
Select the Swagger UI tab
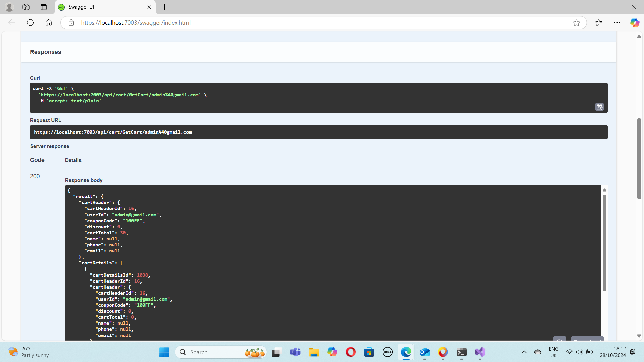tap(105, 7)
